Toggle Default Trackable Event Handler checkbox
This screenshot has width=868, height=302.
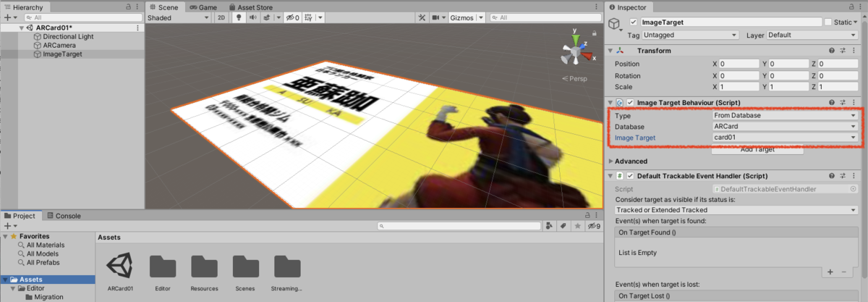[631, 176]
